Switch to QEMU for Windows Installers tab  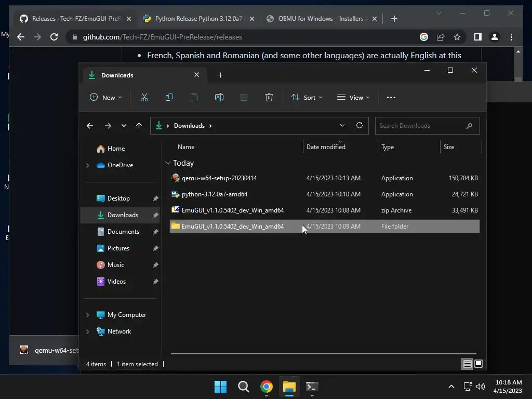pos(322,19)
